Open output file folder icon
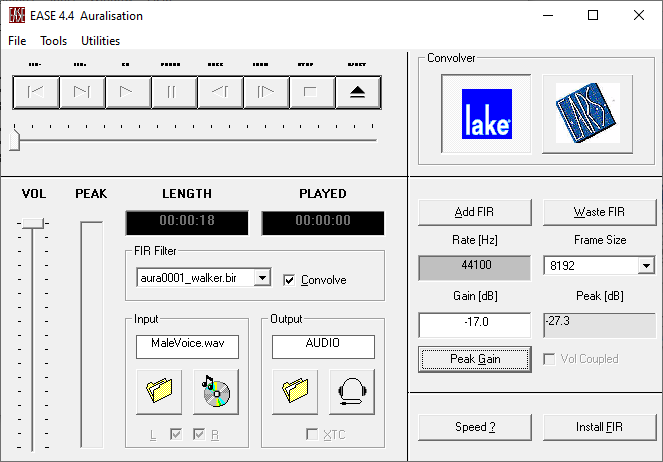 point(295,392)
